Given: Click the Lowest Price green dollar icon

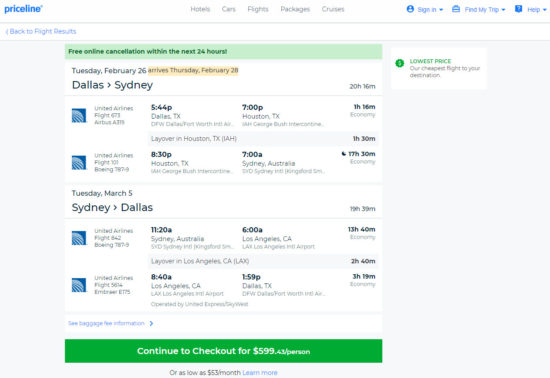Looking at the screenshot, I should coord(400,63).
